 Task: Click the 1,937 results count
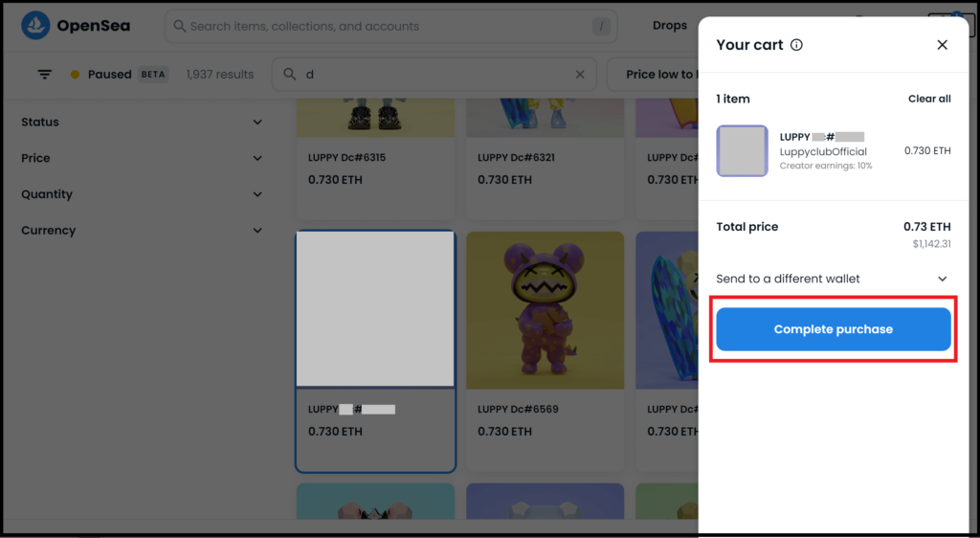click(220, 75)
